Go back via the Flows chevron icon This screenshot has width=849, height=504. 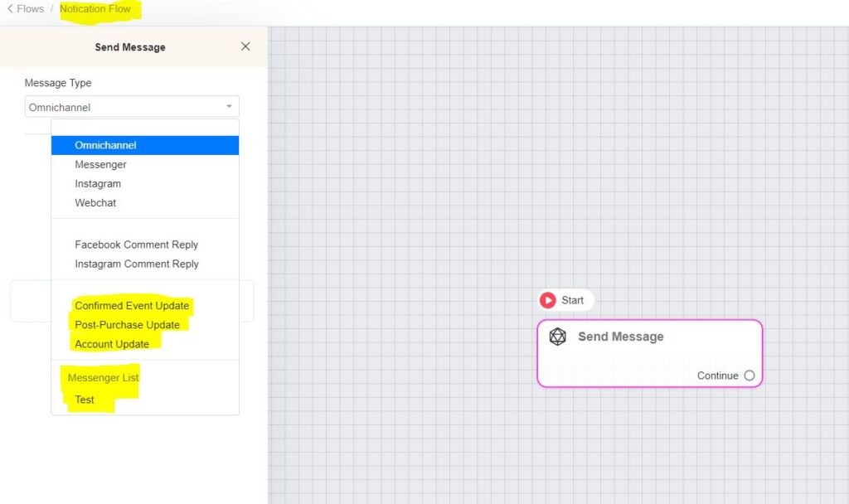[x=10, y=8]
